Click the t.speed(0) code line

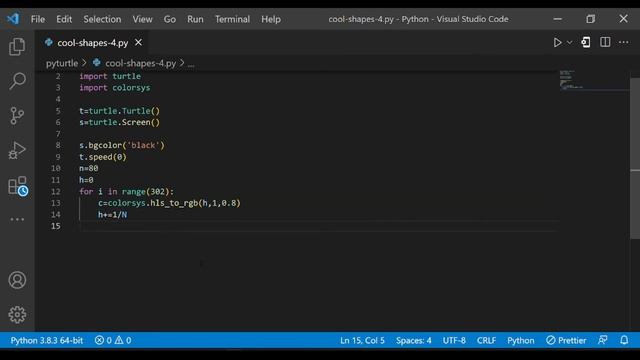pyautogui.click(x=103, y=157)
